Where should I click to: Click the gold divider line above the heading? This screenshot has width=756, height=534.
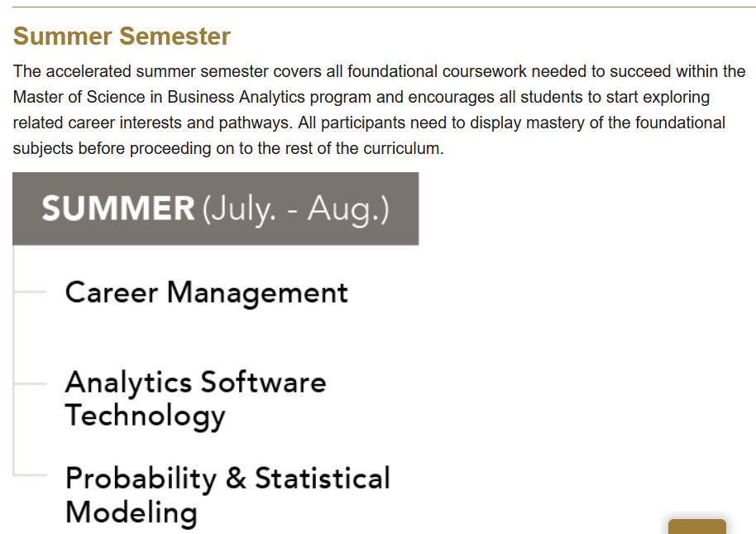coord(385,7)
